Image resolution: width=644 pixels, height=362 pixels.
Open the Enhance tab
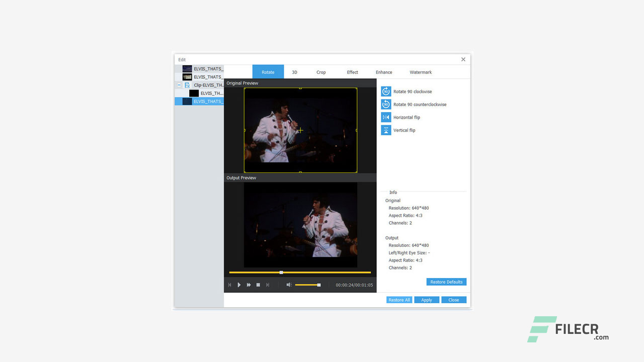[x=384, y=72]
